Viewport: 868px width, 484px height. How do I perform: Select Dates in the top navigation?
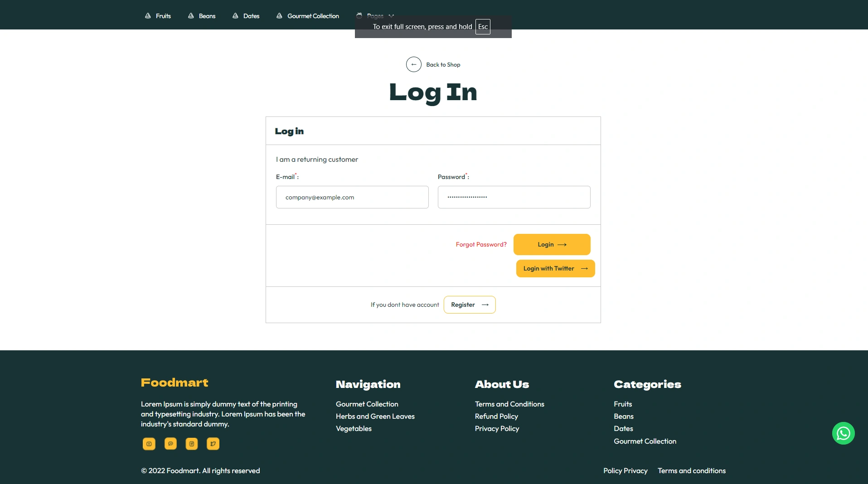click(251, 16)
